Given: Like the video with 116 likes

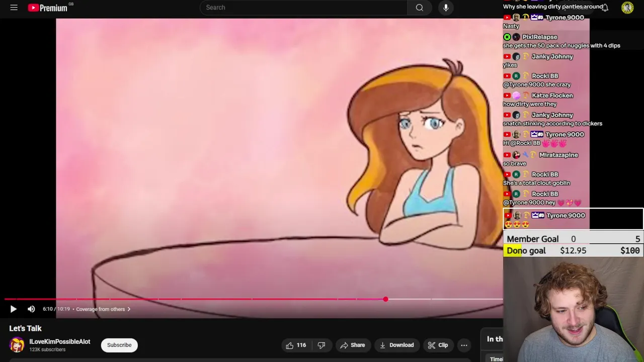Looking at the screenshot, I should tap(295, 345).
